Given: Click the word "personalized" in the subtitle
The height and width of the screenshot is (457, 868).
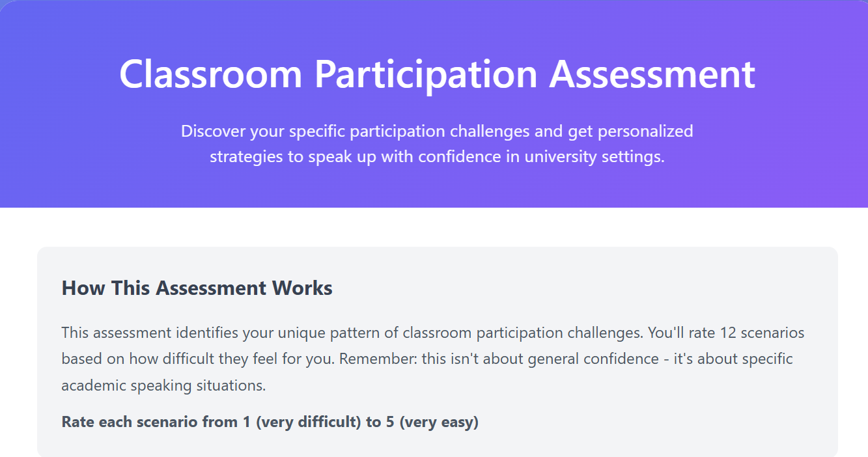Looking at the screenshot, I should [x=645, y=132].
